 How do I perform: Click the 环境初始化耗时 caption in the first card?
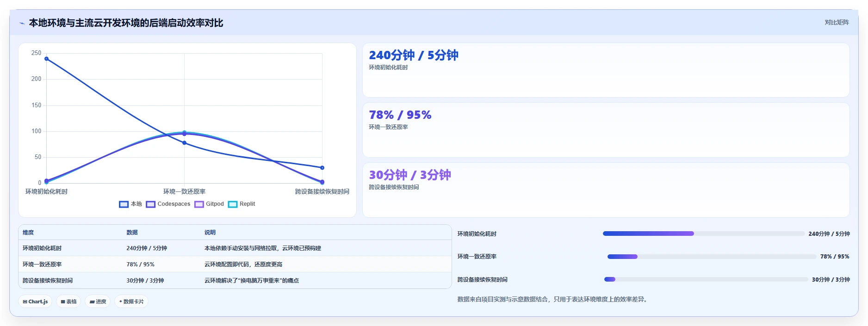coord(388,68)
